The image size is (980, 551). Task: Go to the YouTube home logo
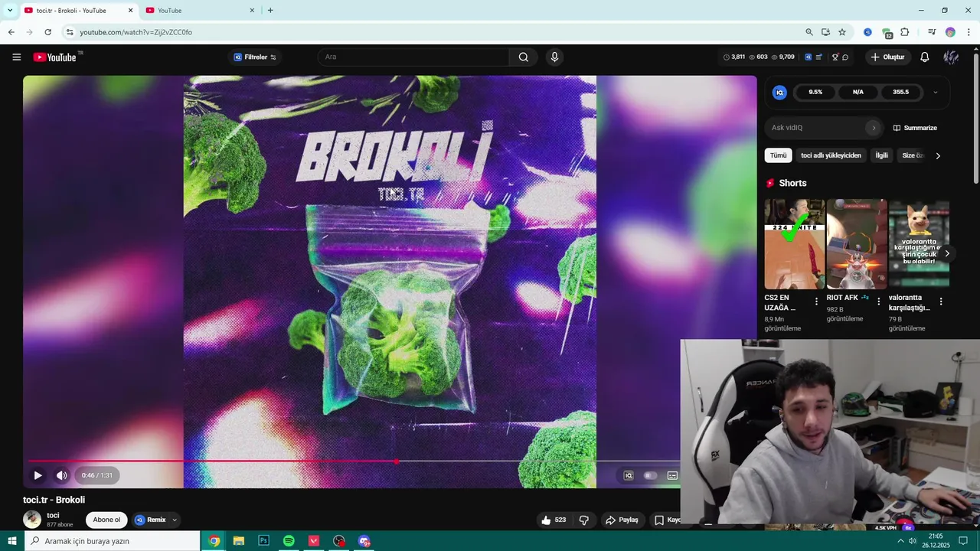[x=55, y=57]
